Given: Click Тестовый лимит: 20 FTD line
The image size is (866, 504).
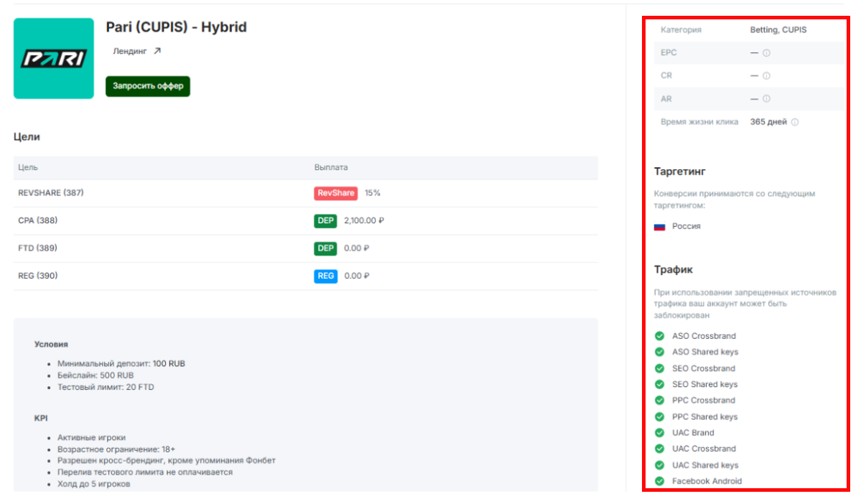Looking at the screenshot, I should [106, 387].
